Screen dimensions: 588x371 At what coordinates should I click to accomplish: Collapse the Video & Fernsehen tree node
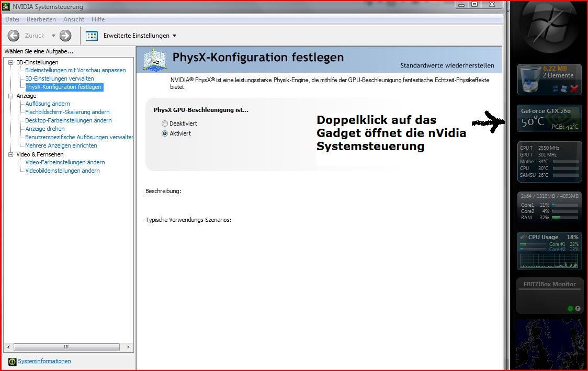coord(11,154)
